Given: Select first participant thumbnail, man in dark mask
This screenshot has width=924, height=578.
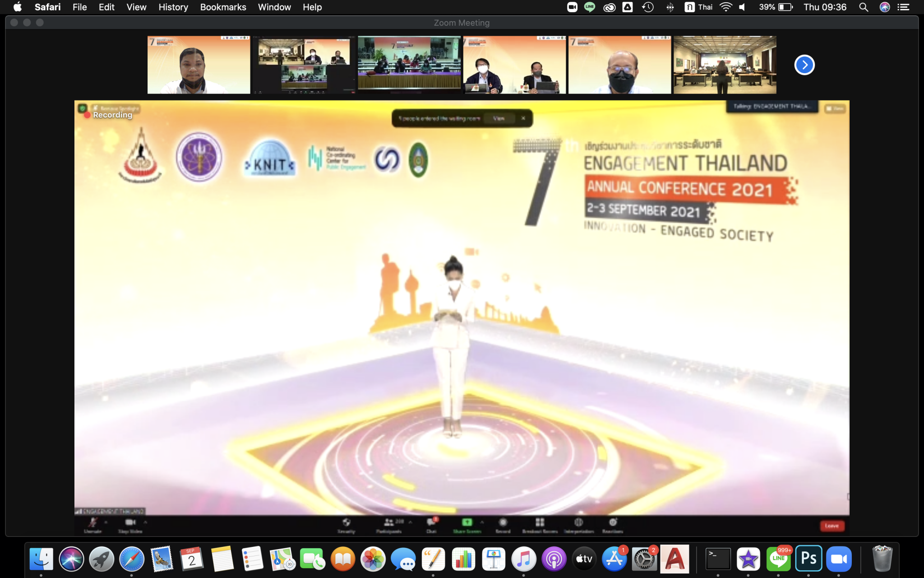Looking at the screenshot, I should coord(199,65).
